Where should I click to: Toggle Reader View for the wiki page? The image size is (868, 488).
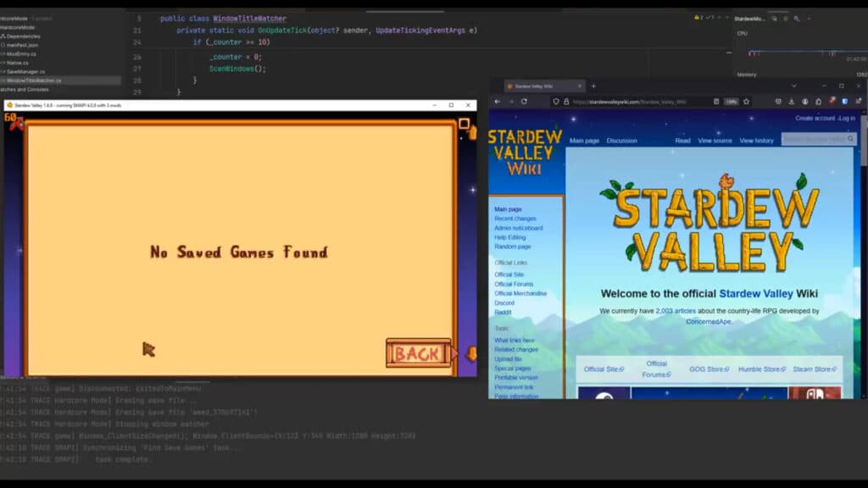716,102
